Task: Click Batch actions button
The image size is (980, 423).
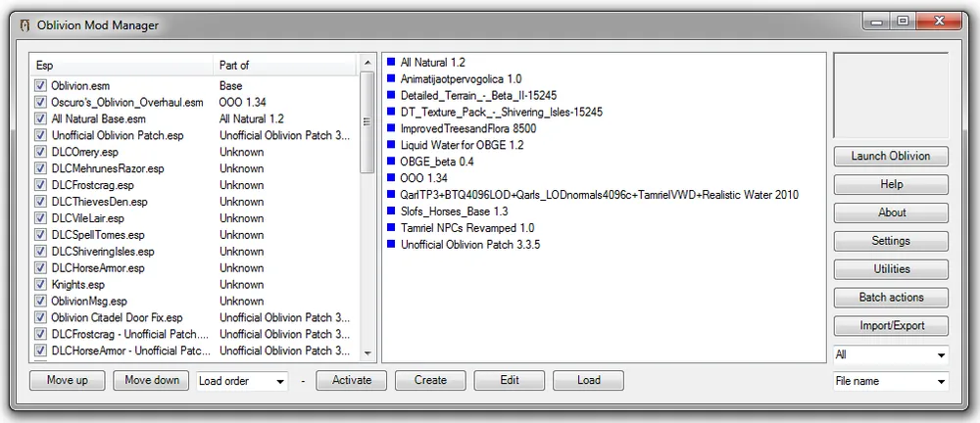Action: (891, 298)
